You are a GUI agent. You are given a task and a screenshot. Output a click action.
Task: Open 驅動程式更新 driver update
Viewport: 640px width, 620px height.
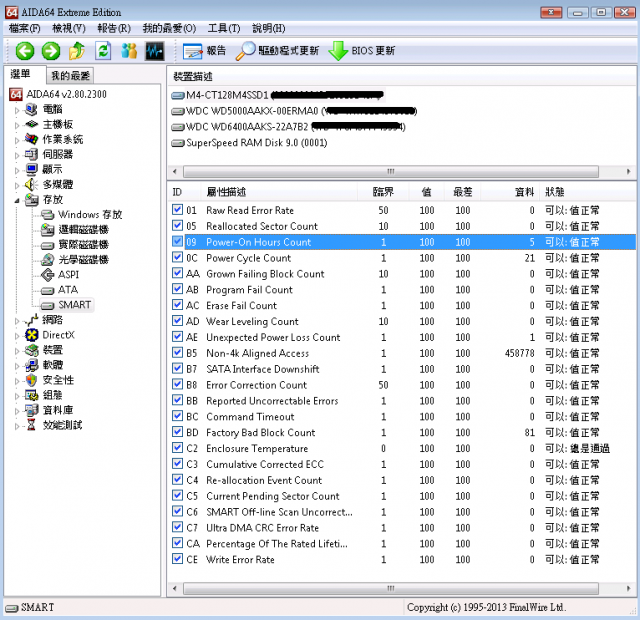pyautogui.click(x=278, y=51)
